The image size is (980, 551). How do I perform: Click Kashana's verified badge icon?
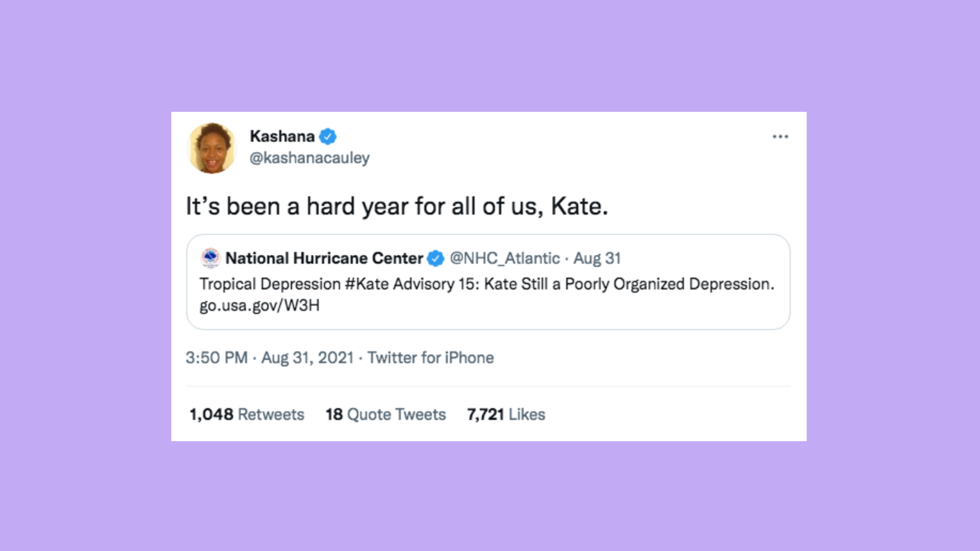pos(327,136)
